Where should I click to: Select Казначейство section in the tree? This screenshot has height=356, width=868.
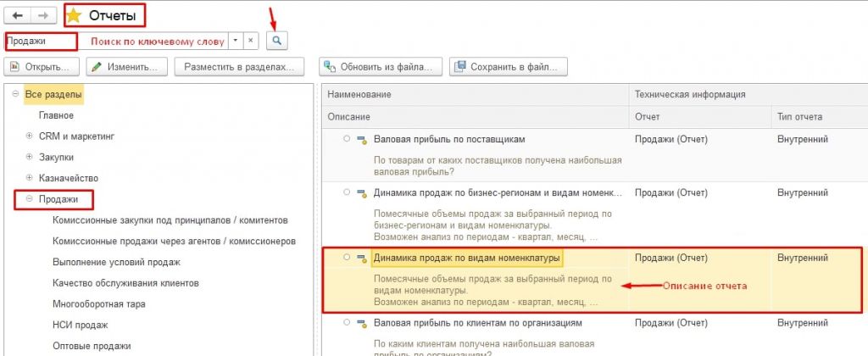point(68,178)
